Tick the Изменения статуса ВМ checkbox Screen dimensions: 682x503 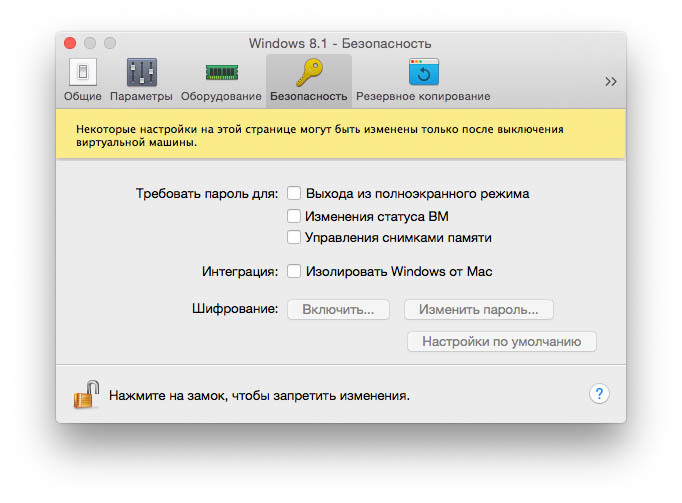click(294, 216)
